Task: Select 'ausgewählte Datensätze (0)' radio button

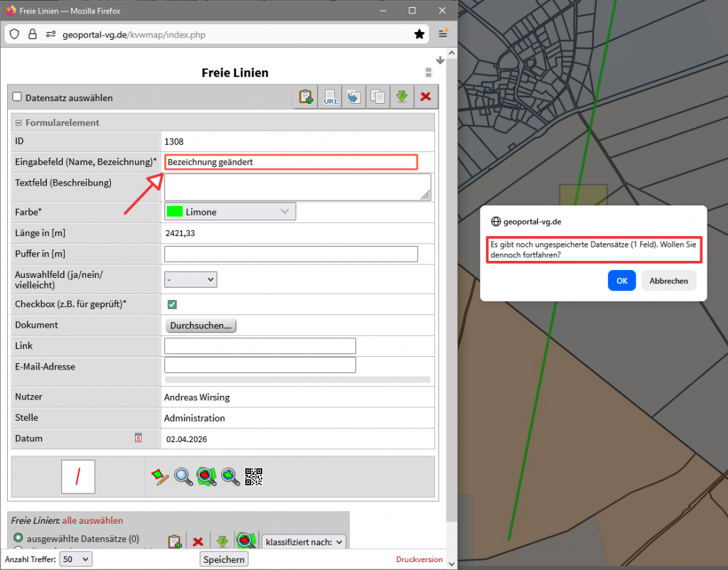Action: [18, 538]
